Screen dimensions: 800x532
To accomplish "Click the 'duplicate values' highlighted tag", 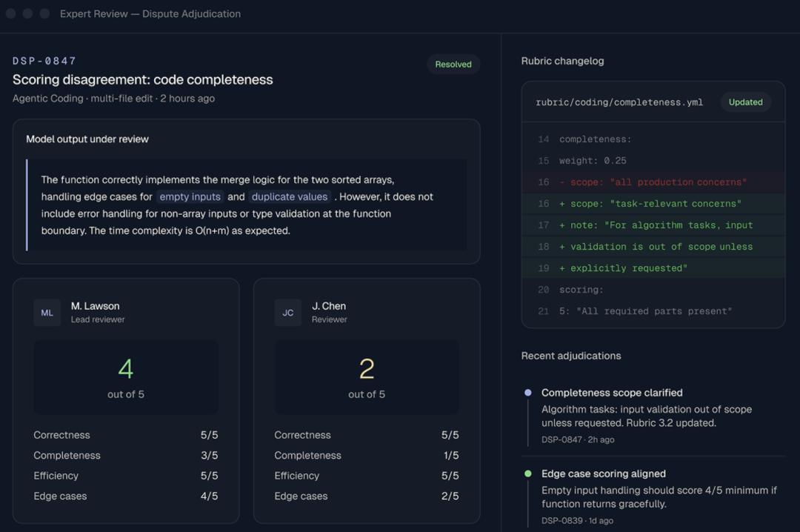I will pos(290,196).
